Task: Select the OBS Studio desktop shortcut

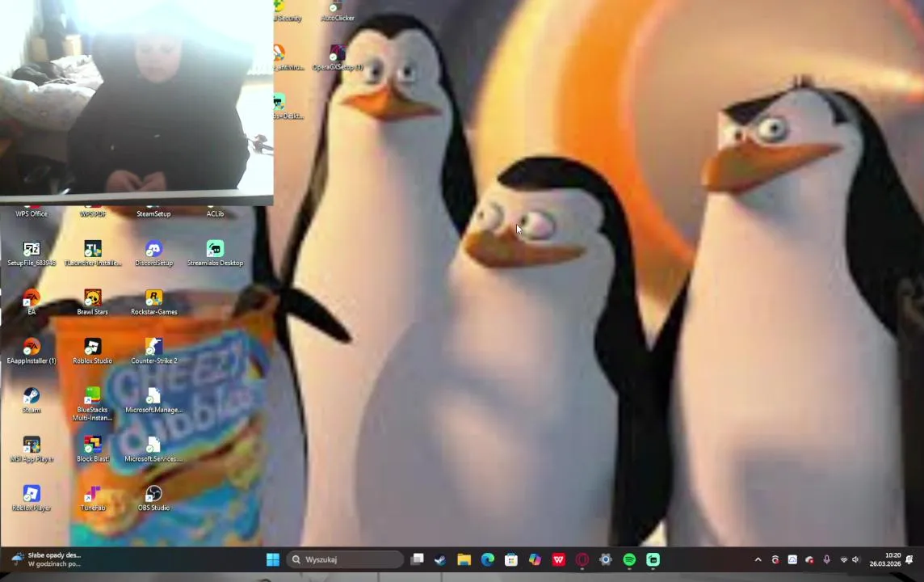Action: [x=153, y=494]
